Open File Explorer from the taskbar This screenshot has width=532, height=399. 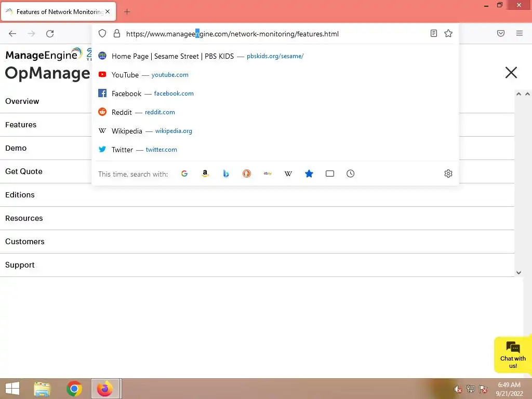point(42,389)
